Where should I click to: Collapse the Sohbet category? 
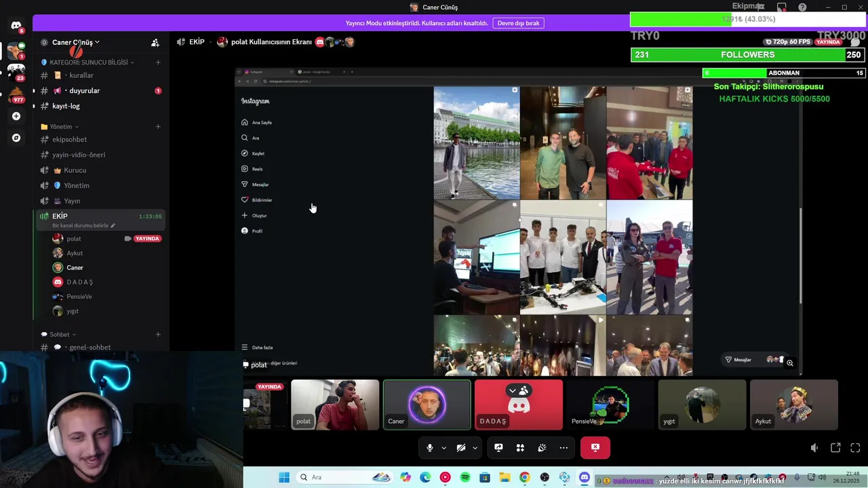click(x=58, y=334)
